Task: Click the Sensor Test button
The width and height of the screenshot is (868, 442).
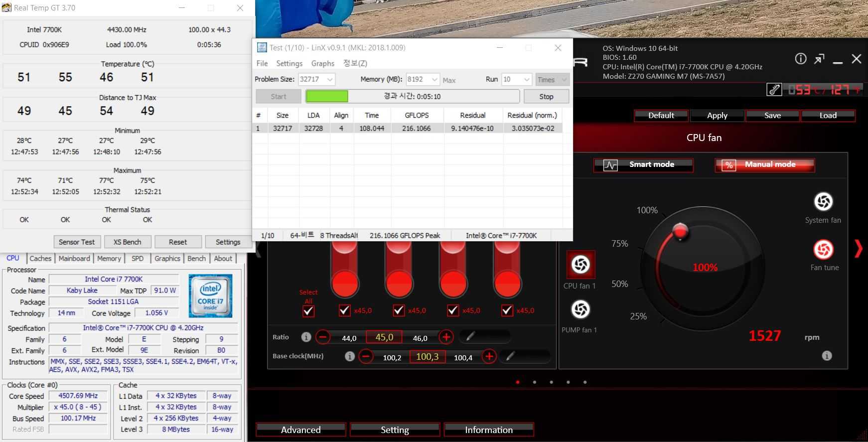Action: click(x=77, y=242)
